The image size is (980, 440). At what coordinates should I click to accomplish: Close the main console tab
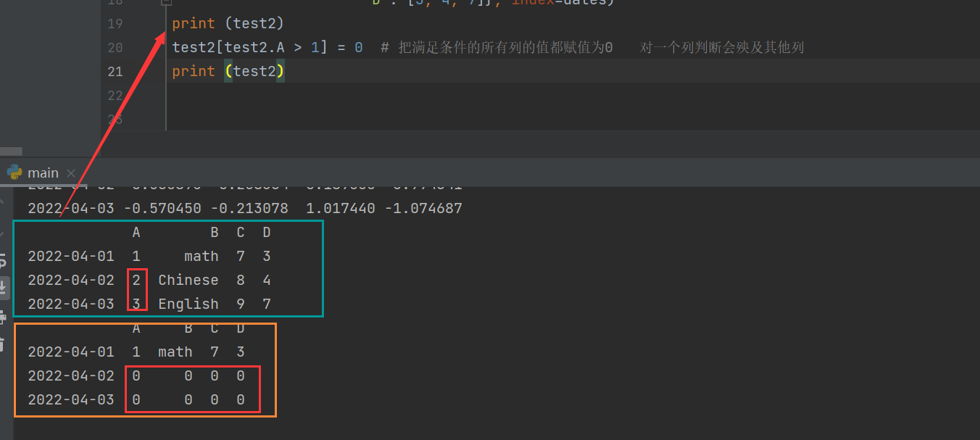coord(70,173)
